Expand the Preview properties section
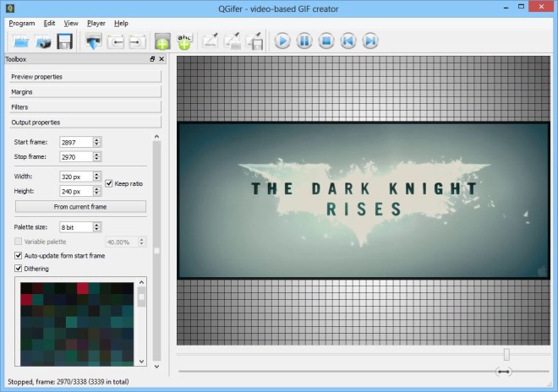This screenshot has width=558, height=392. pos(85,77)
